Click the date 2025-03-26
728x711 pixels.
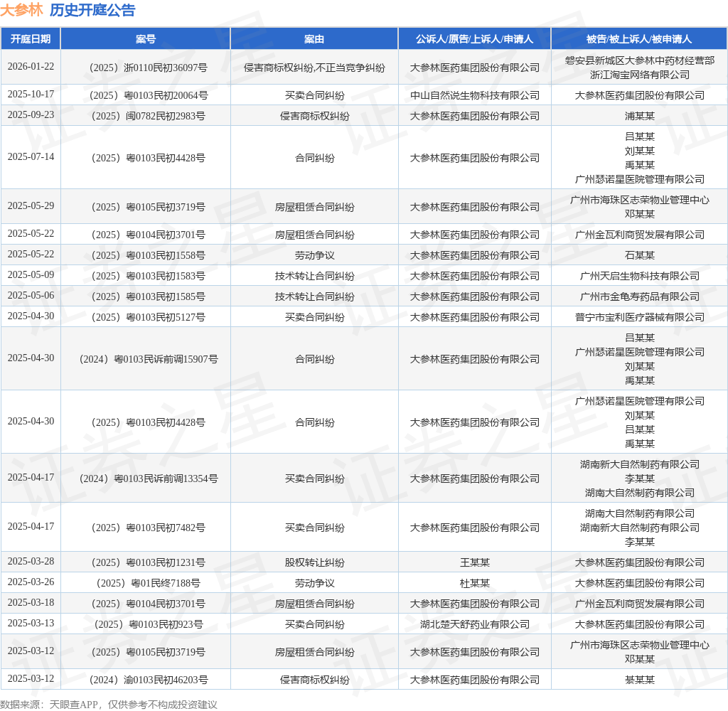[31, 582]
